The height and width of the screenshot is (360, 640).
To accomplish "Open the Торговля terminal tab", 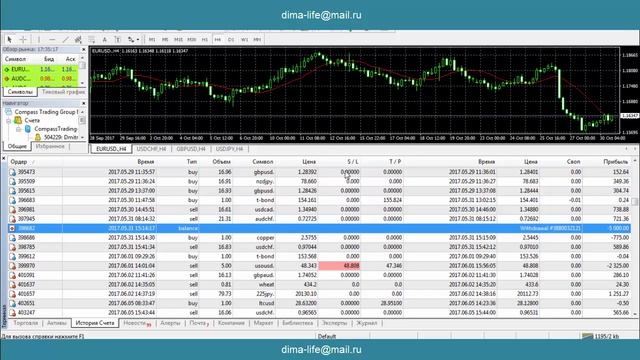I will pos(25,323).
